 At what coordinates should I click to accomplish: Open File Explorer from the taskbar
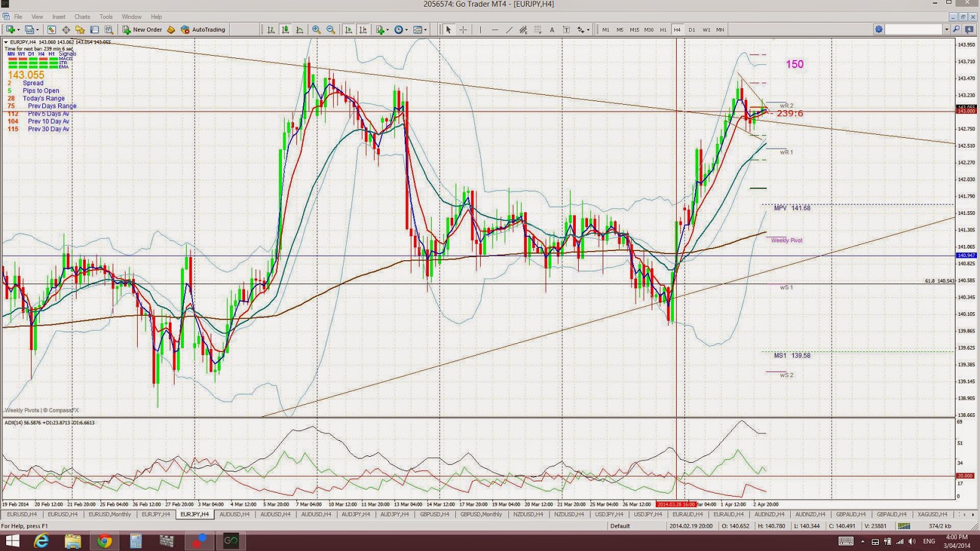coord(73,541)
